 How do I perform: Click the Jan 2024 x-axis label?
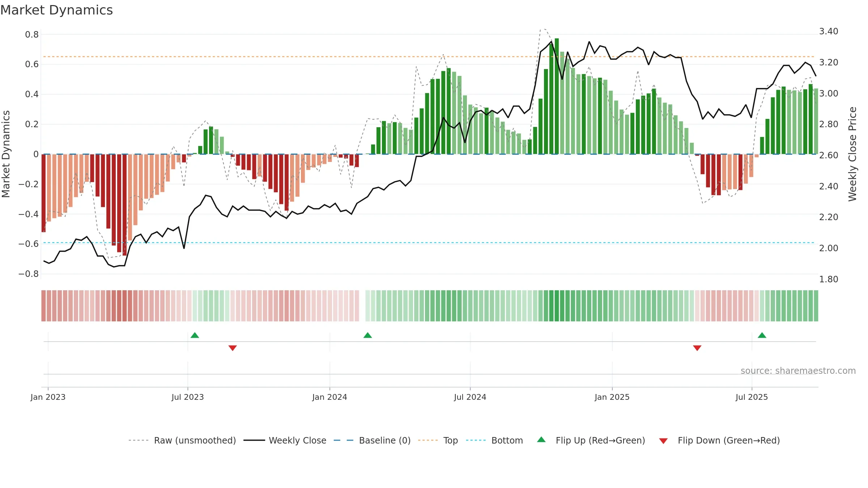[330, 397]
